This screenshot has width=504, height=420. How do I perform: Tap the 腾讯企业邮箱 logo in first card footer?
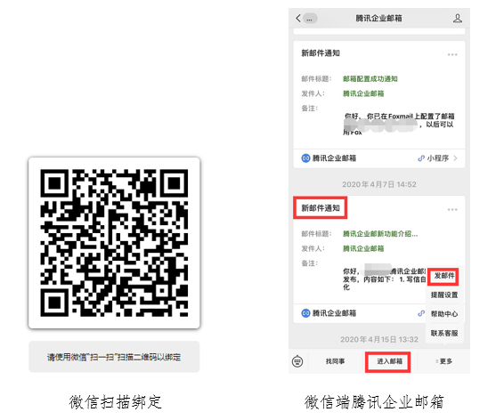tap(305, 158)
